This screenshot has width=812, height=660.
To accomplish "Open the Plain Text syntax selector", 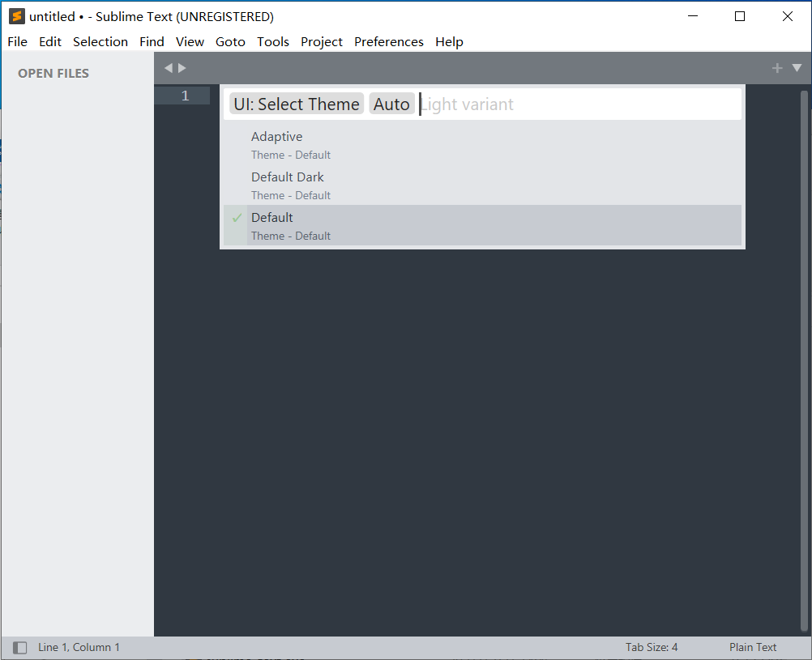I will [753, 647].
